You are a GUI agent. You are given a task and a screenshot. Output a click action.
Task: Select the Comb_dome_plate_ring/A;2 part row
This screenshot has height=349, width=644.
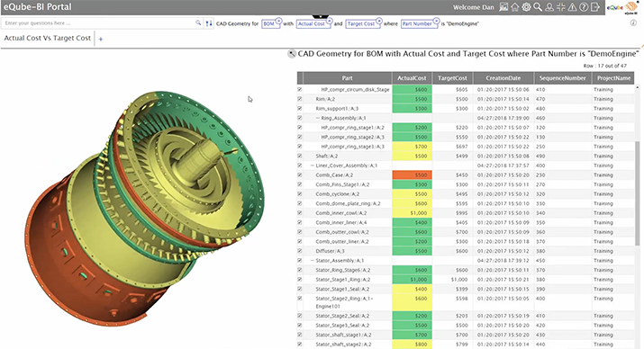[x=348, y=203]
